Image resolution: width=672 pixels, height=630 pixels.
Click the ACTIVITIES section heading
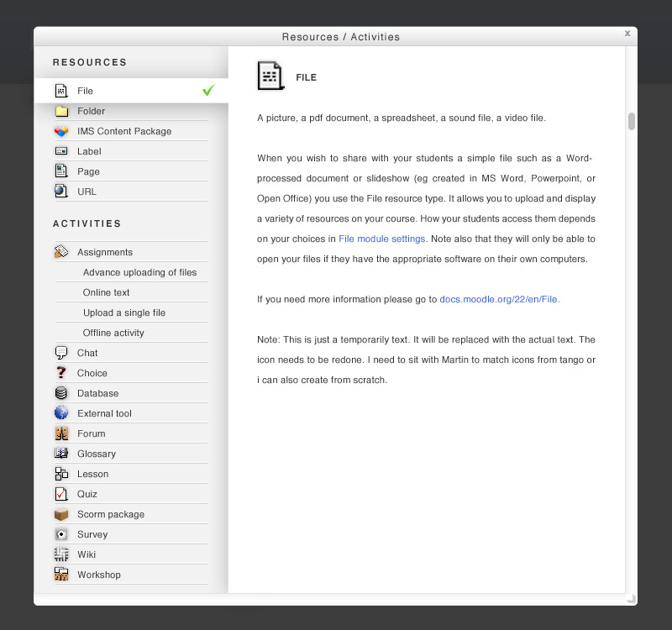(87, 223)
